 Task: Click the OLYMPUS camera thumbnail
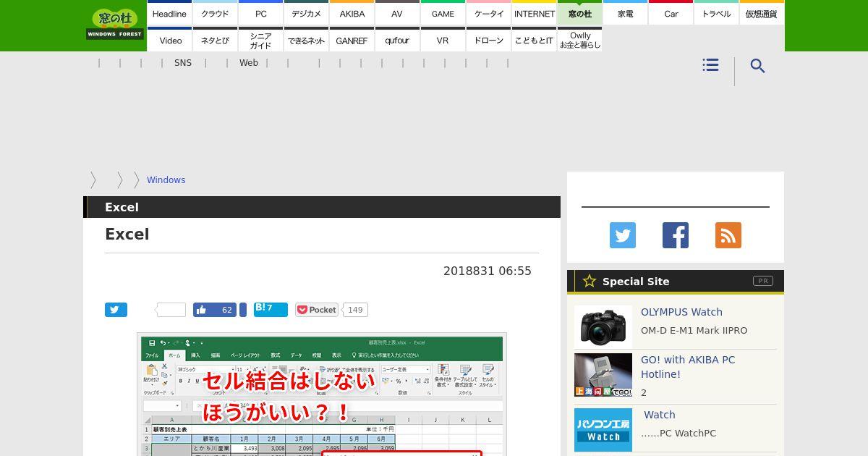(x=603, y=326)
